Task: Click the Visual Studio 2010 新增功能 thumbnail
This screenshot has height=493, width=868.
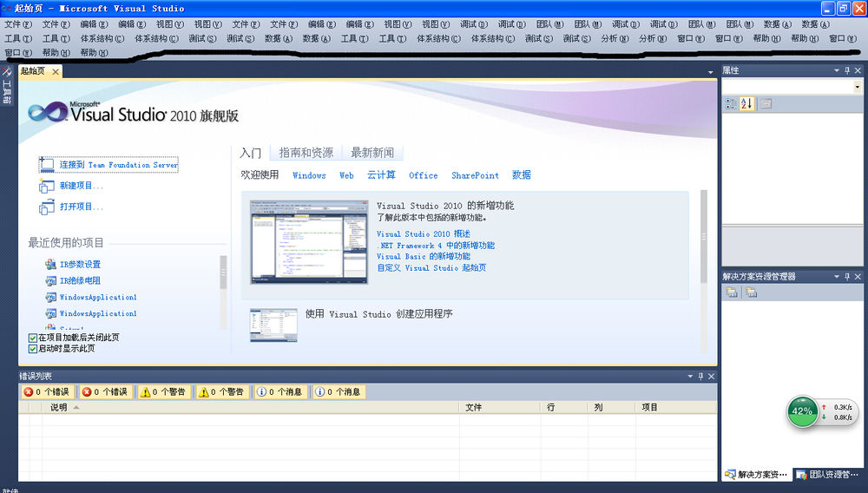Action: point(309,242)
